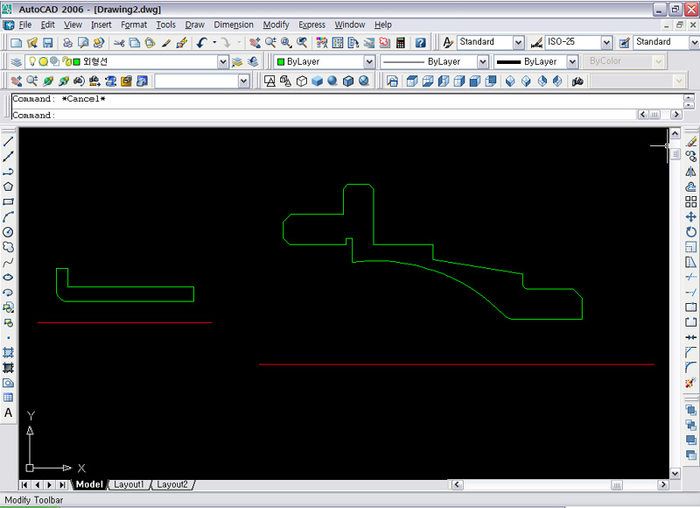This screenshot has height=508, width=700.
Task: Click the Undo arrow icon
Action: tap(202, 43)
